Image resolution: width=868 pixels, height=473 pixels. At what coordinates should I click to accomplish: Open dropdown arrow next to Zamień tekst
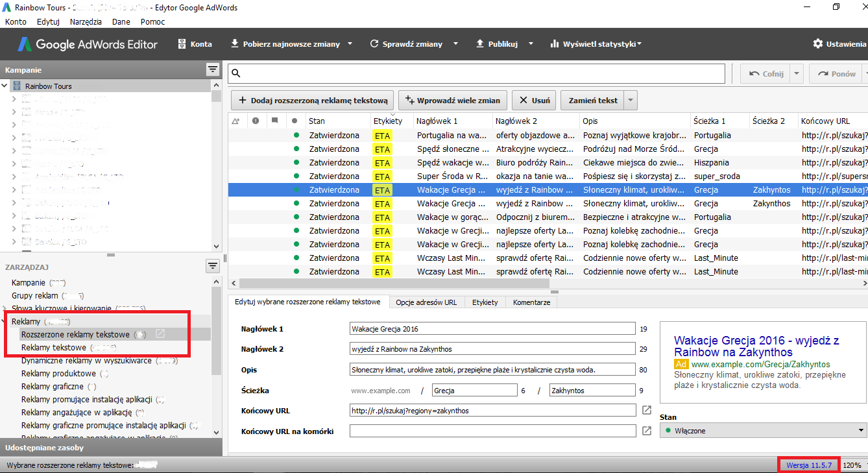[x=631, y=100]
